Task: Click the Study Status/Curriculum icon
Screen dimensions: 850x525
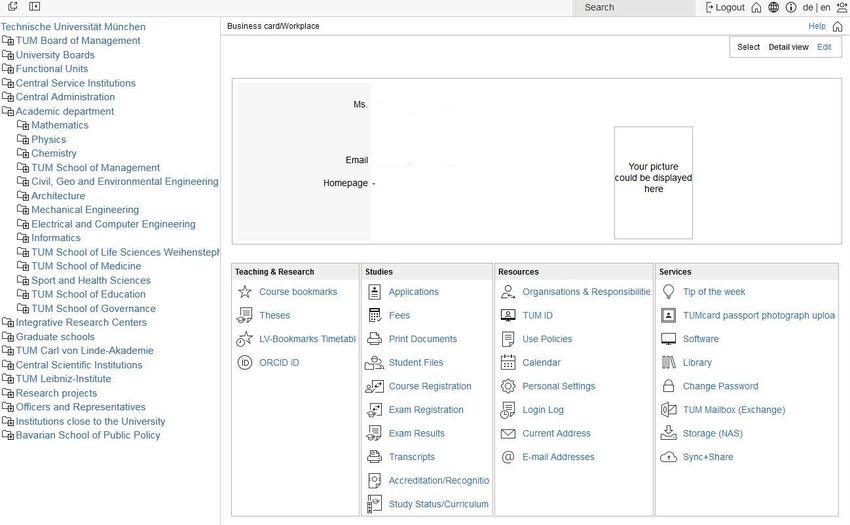Action: point(374,504)
